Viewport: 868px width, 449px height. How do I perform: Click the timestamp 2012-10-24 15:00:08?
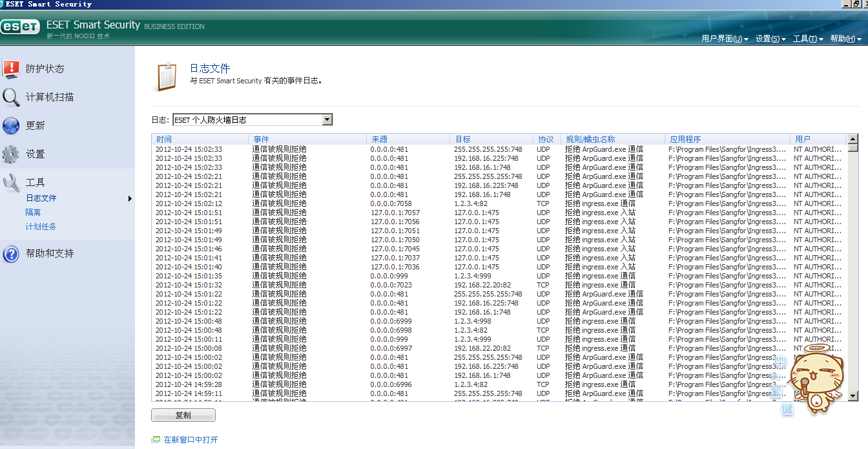(189, 348)
